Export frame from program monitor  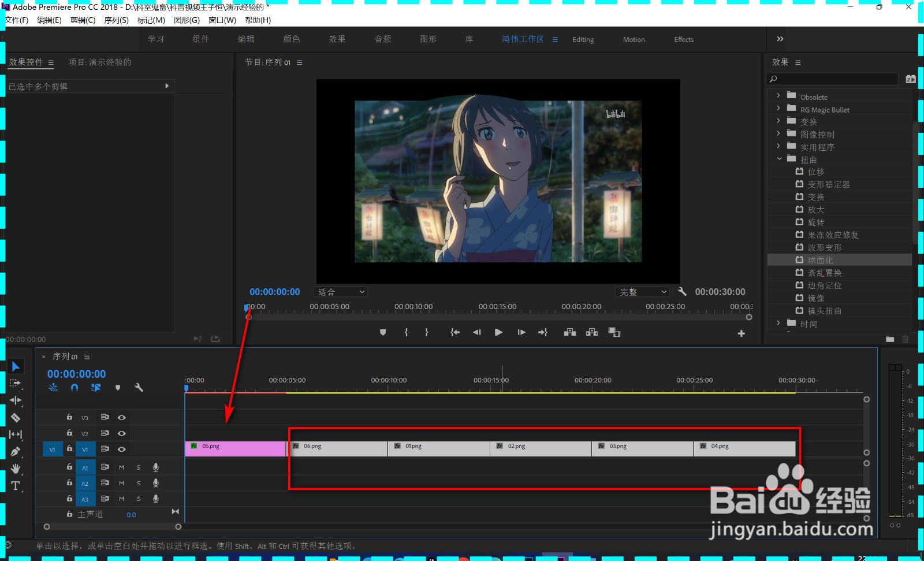[x=614, y=333]
